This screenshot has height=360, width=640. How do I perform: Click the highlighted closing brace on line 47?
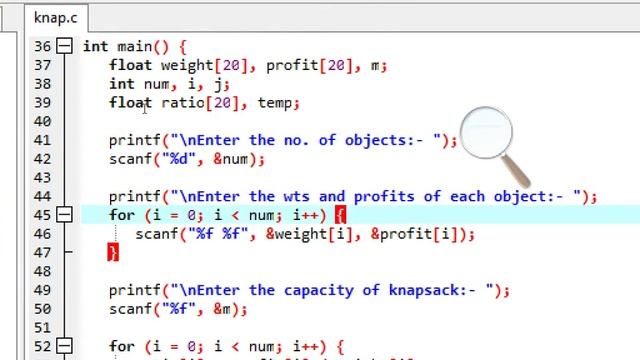(113, 252)
